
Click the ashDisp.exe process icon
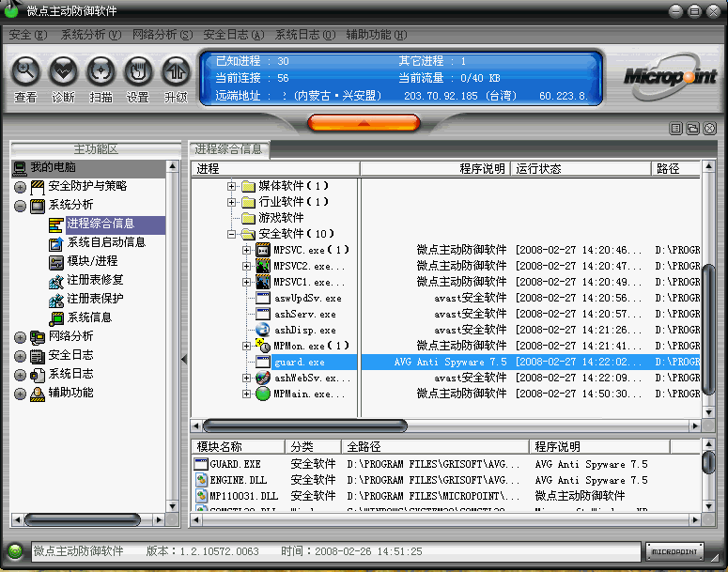(263, 330)
